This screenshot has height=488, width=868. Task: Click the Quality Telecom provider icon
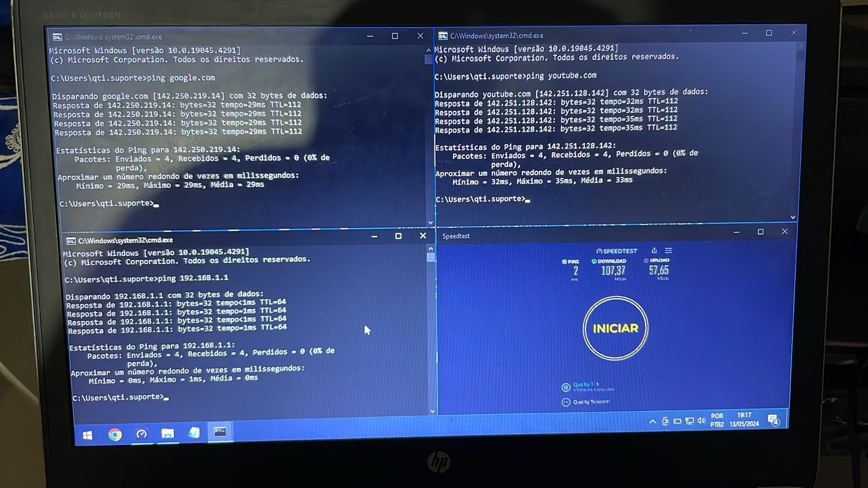(566, 402)
